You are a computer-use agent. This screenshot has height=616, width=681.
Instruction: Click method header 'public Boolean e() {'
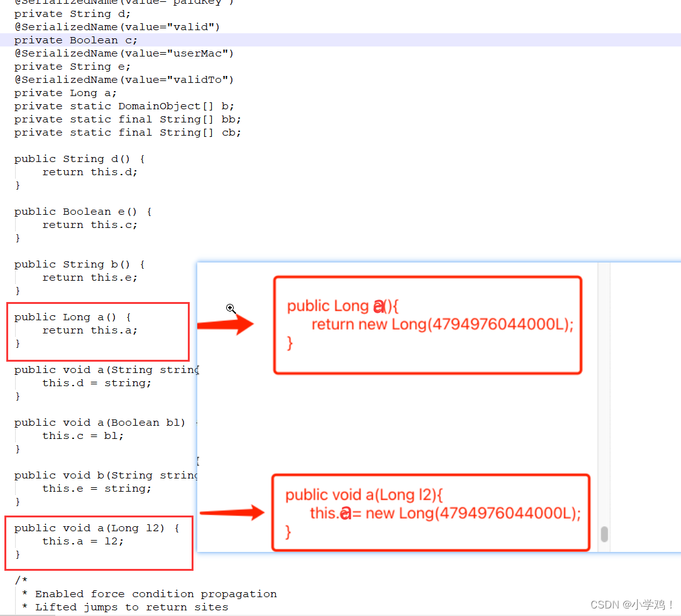click(82, 212)
